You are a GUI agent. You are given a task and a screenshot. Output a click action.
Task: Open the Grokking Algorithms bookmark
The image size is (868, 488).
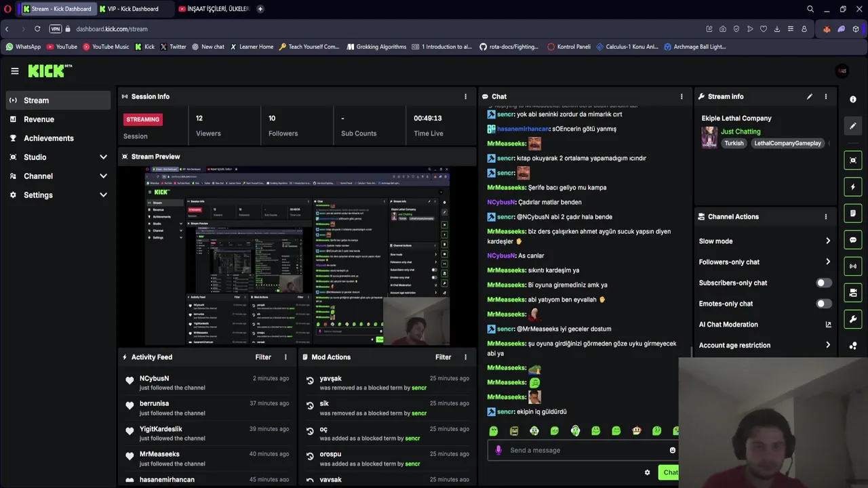(376, 47)
